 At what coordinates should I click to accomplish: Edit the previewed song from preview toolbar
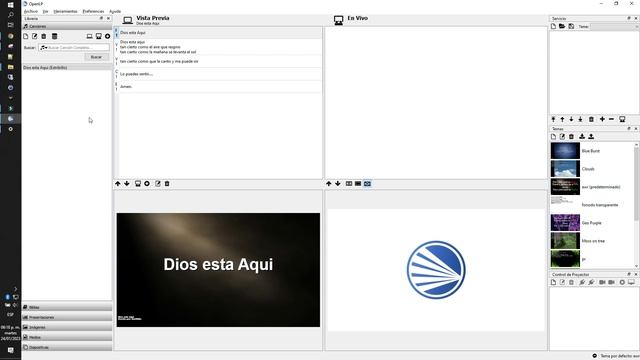(158, 184)
